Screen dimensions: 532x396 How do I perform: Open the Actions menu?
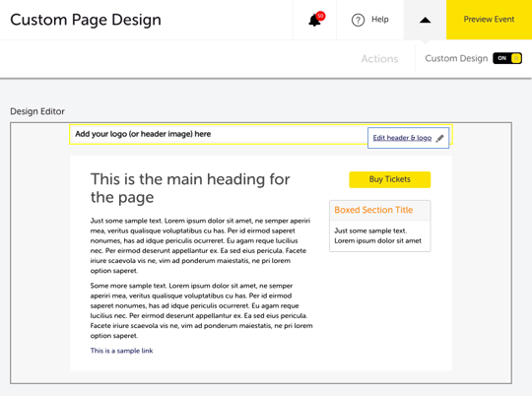[x=379, y=59]
